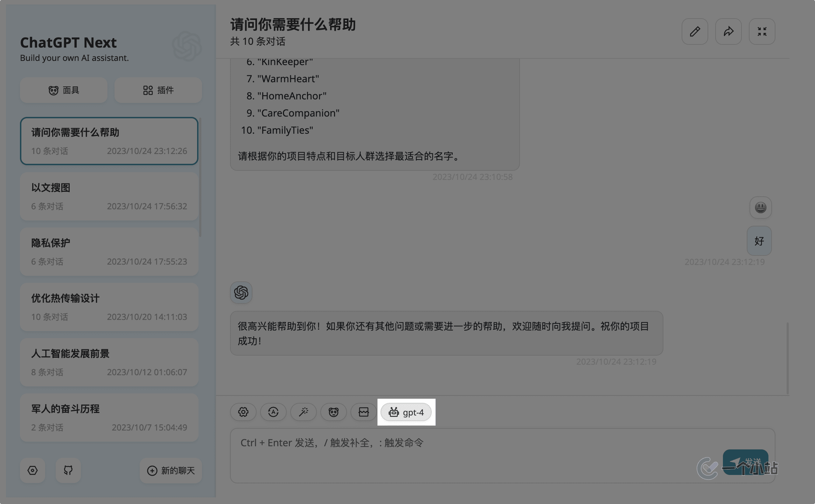Click the sidebar conversation list scrollbar

coord(200,178)
